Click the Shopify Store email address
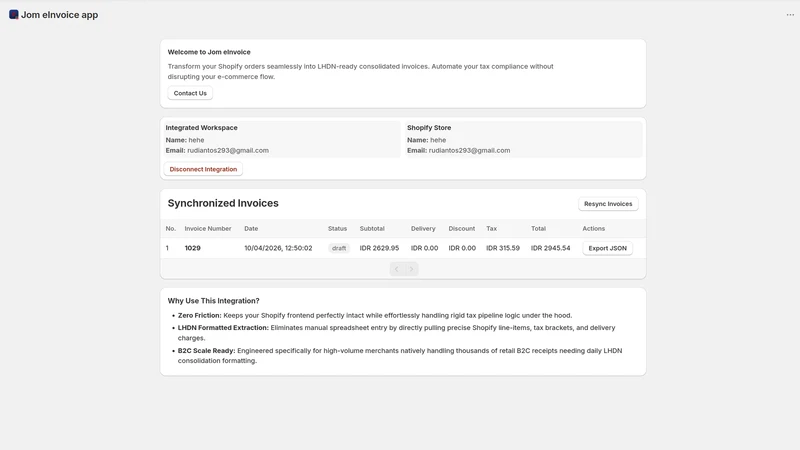 click(469, 151)
